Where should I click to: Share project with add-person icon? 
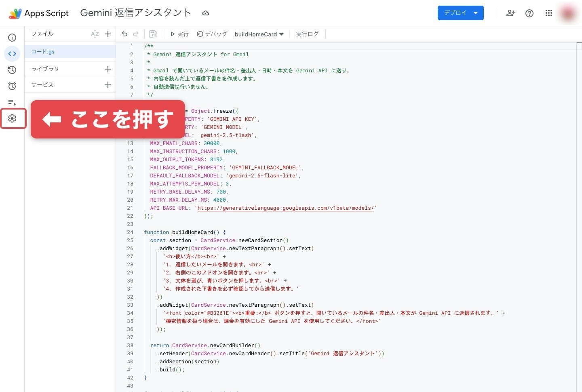pyautogui.click(x=511, y=13)
